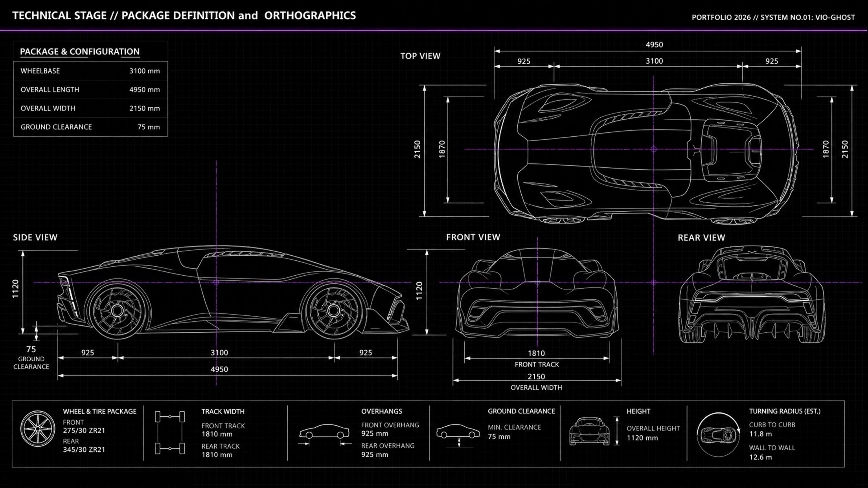Select the top view car drawing
The width and height of the screenshot is (868, 488).
pyautogui.click(x=646, y=154)
